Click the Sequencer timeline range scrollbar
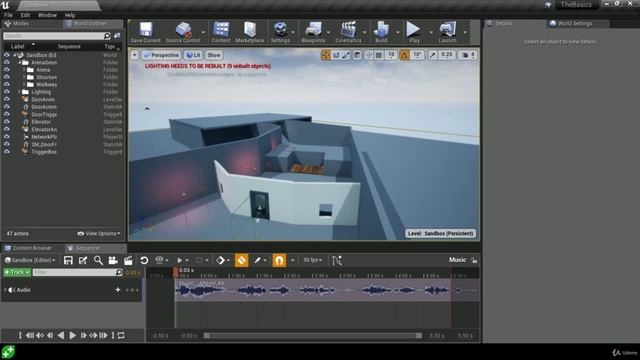Image resolution: width=640 pixels, height=360 pixels. pos(313,336)
